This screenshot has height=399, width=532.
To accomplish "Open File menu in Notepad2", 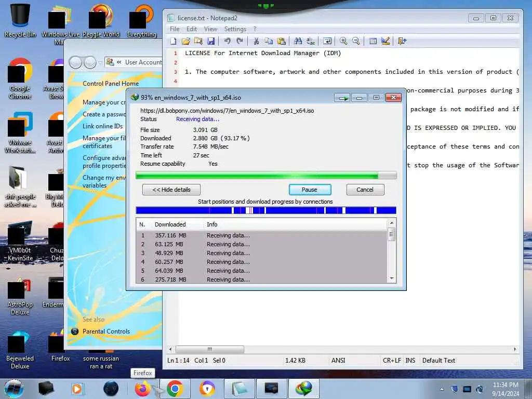I will tap(175, 29).
